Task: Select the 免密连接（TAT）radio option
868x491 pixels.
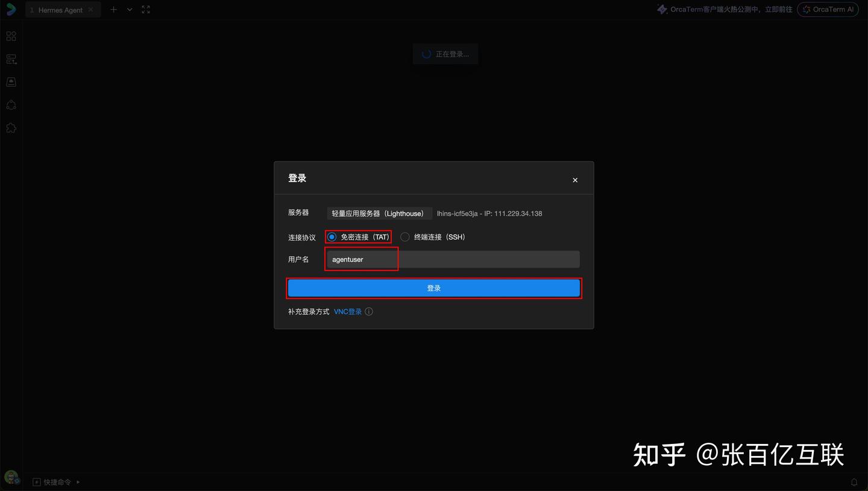Action: point(332,237)
